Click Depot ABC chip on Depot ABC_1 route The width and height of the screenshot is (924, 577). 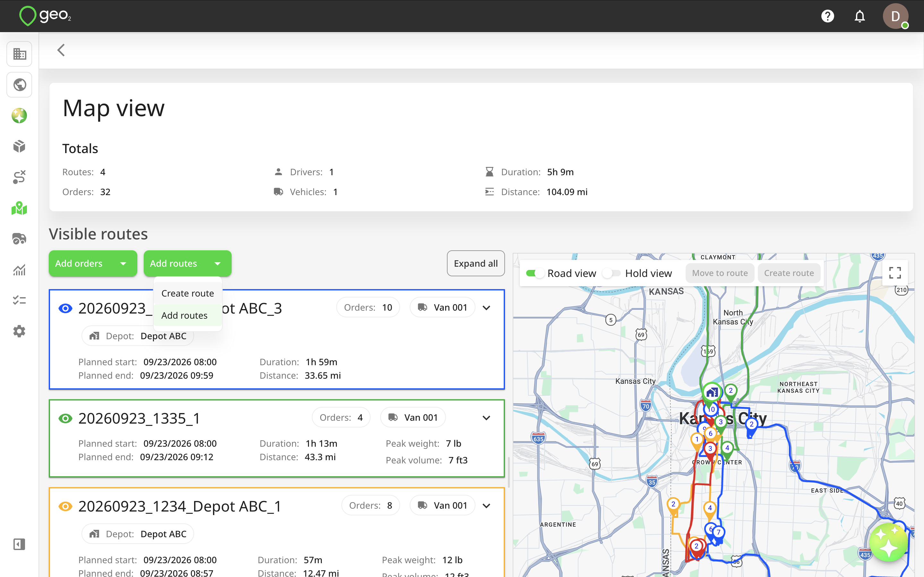click(138, 534)
